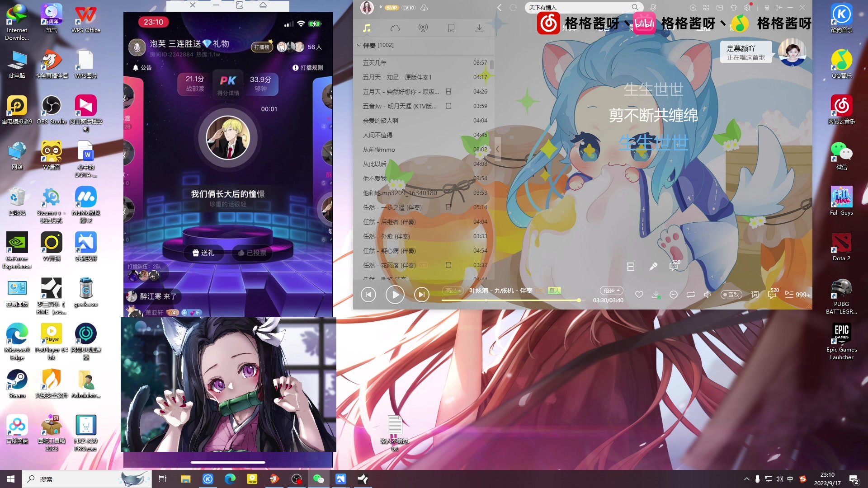Collapse the playlist side panel arrow
The image size is (868, 488).
click(497, 149)
